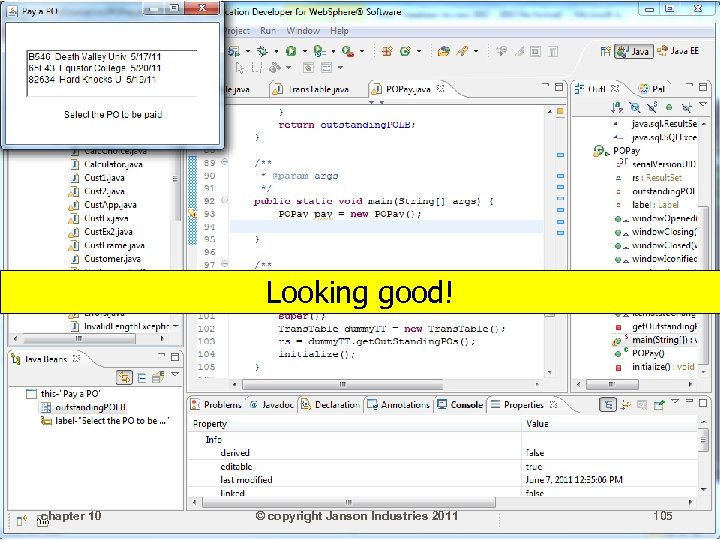Open the Run menu

[268, 31]
